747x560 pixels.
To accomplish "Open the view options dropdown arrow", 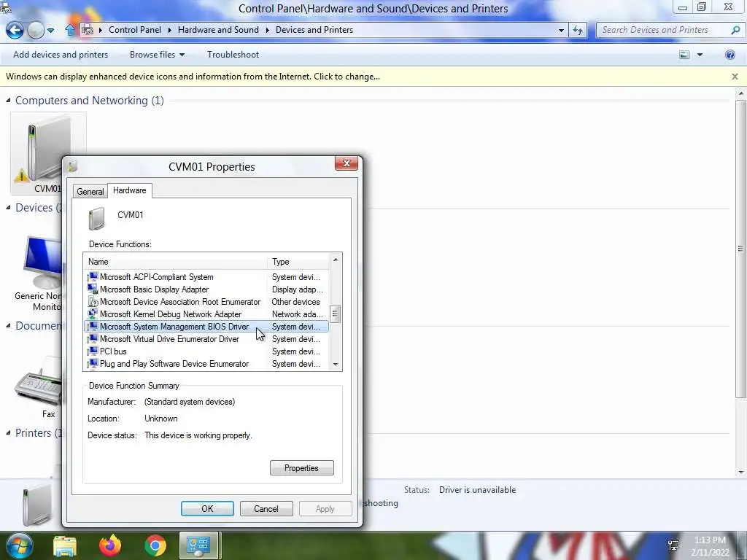I will 700,55.
